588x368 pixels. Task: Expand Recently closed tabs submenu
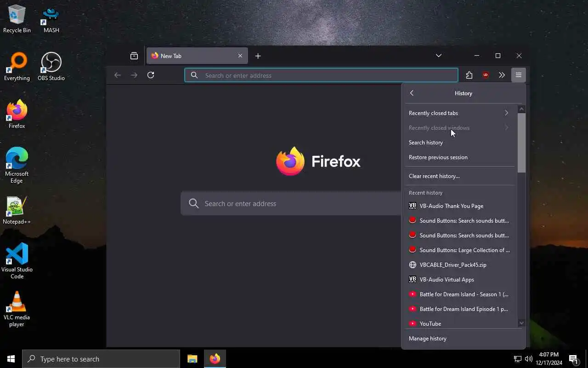coord(460,113)
